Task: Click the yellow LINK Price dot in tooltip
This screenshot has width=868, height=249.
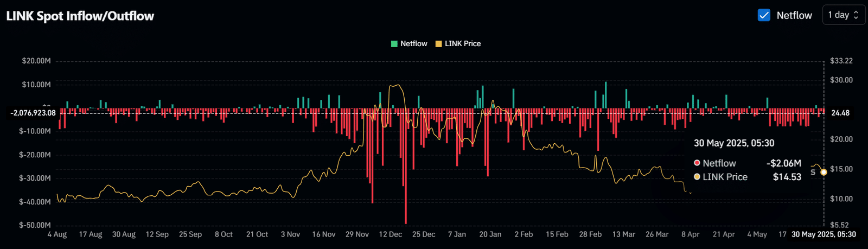Action: tap(697, 177)
